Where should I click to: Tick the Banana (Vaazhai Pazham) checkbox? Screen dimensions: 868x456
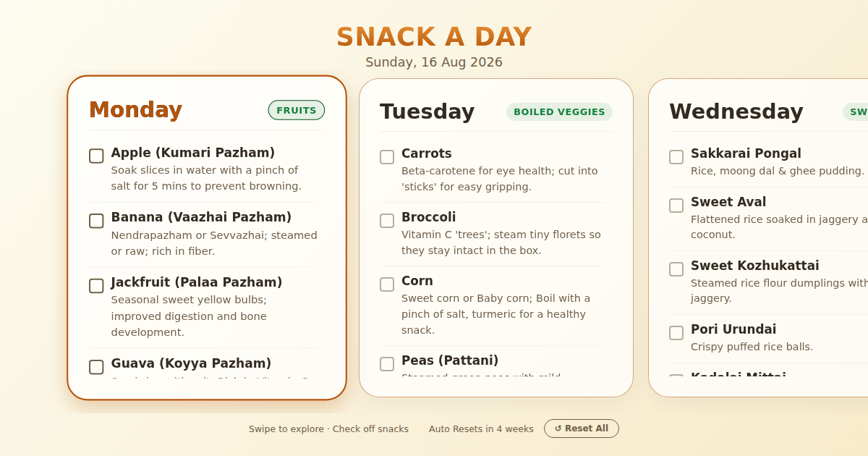(96, 221)
